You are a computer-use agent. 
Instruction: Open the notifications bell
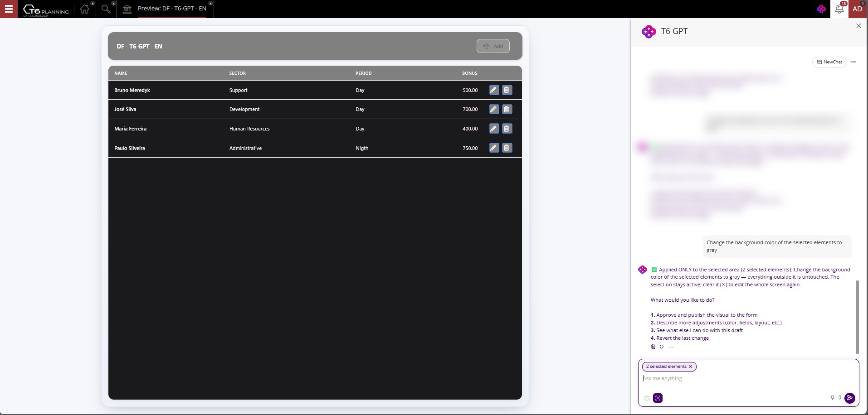tap(839, 9)
